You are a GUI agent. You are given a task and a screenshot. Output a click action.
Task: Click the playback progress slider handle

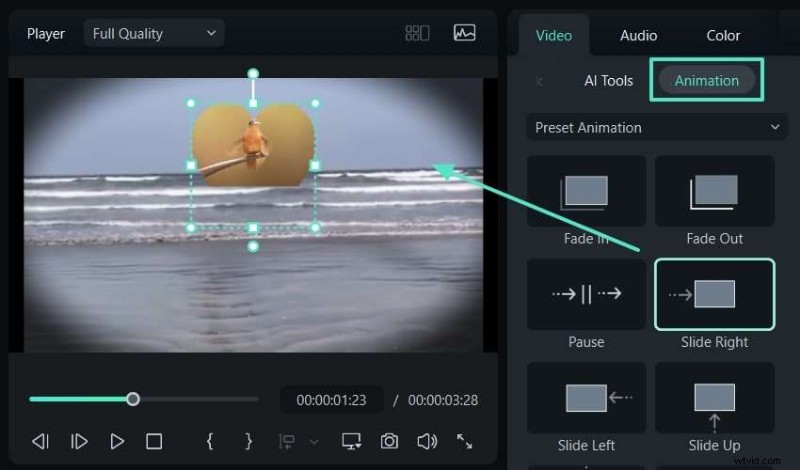(x=133, y=399)
